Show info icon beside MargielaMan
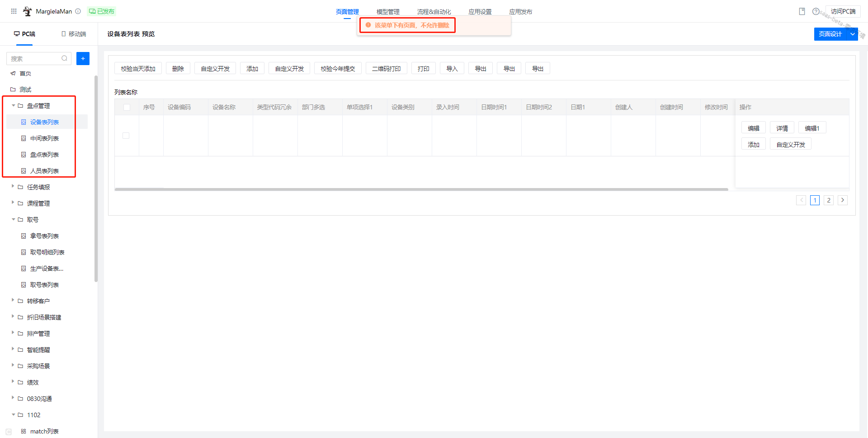The height and width of the screenshot is (438, 868). [78, 11]
